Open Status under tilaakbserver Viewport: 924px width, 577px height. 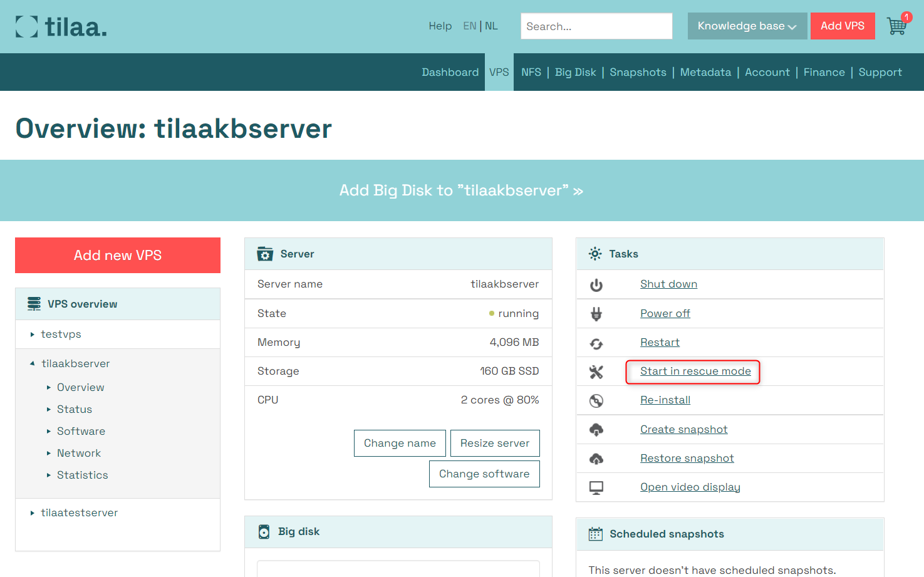coord(75,409)
